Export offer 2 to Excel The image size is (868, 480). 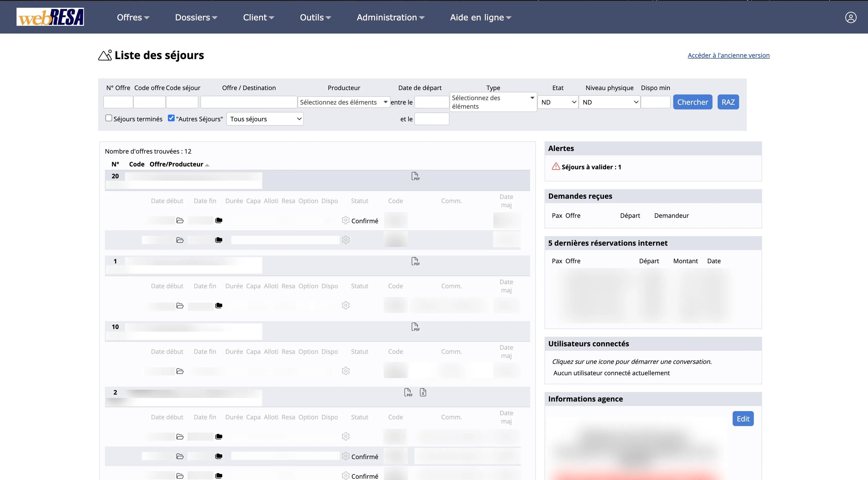pos(423,392)
